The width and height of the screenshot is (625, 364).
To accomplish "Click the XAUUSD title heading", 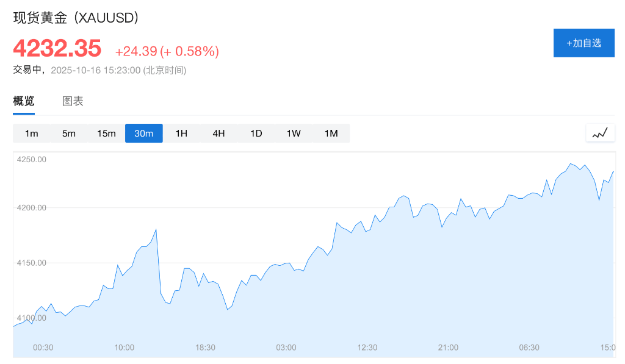I will coord(76,18).
